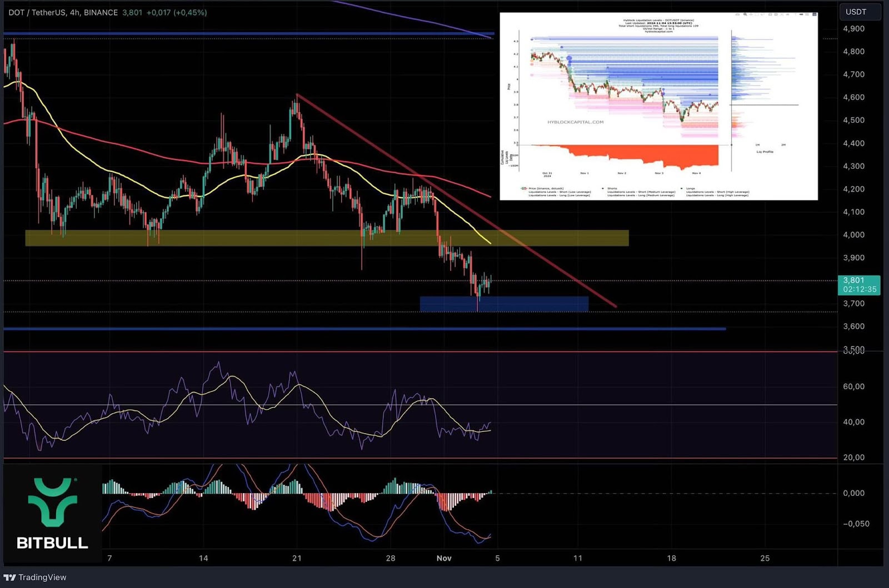The height and width of the screenshot is (588, 889).
Task: Click the zoom magnifier icon in inset toolbar
Action: pyautogui.click(x=746, y=15)
